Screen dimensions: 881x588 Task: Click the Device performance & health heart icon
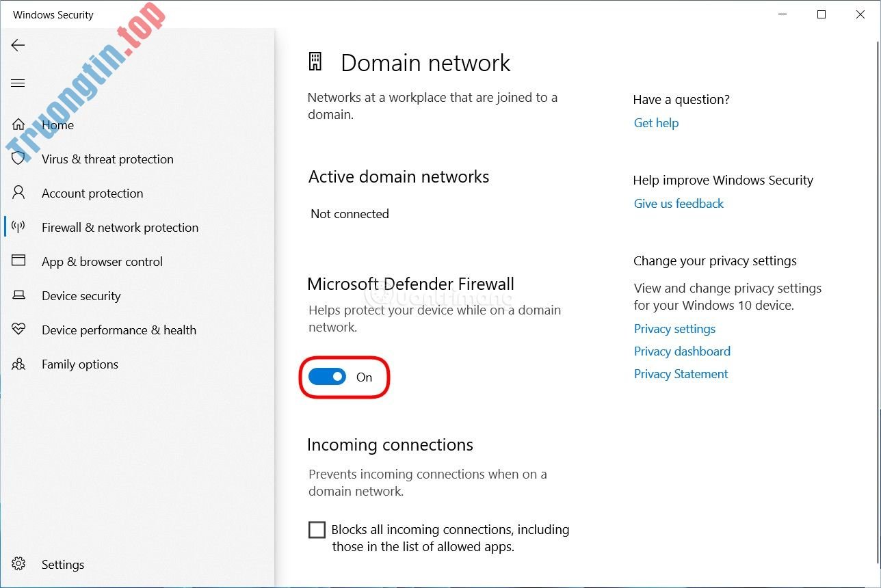[18, 330]
